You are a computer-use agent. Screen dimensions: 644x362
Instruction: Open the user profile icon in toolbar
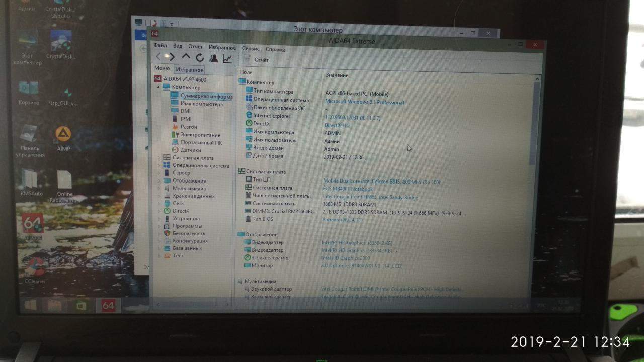(214, 58)
